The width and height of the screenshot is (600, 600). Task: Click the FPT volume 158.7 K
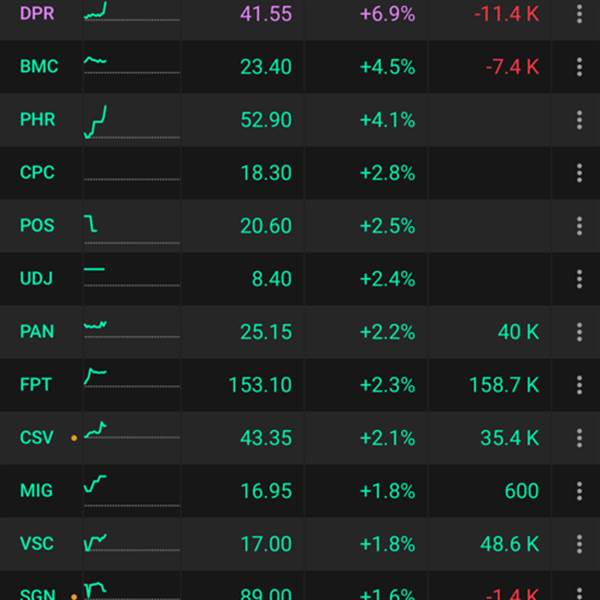click(504, 385)
